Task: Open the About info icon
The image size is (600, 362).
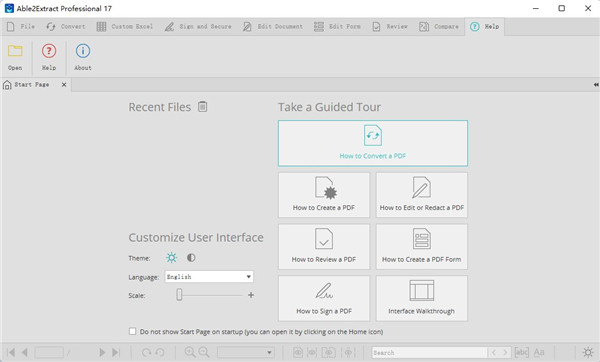Action: coord(83,51)
